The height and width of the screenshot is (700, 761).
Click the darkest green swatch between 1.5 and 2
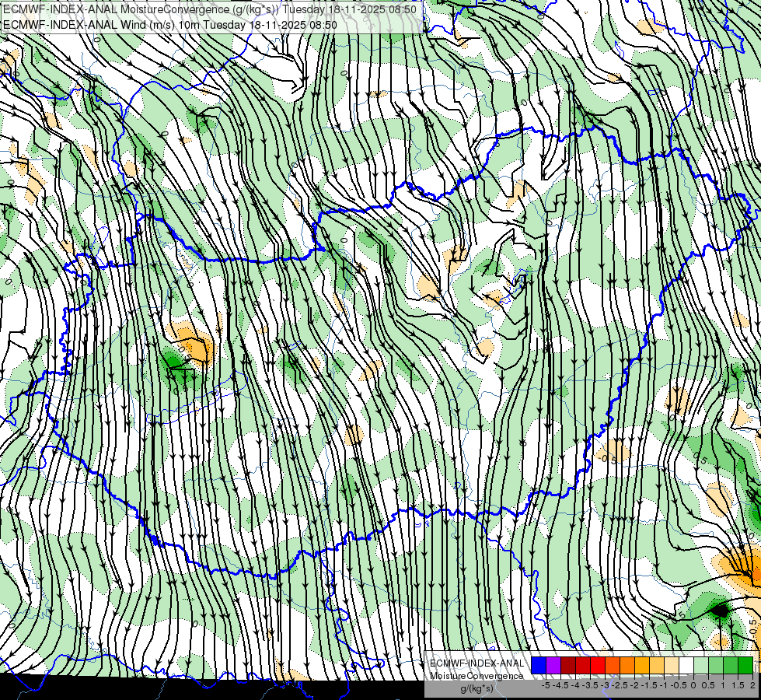[x=745, y=665]
